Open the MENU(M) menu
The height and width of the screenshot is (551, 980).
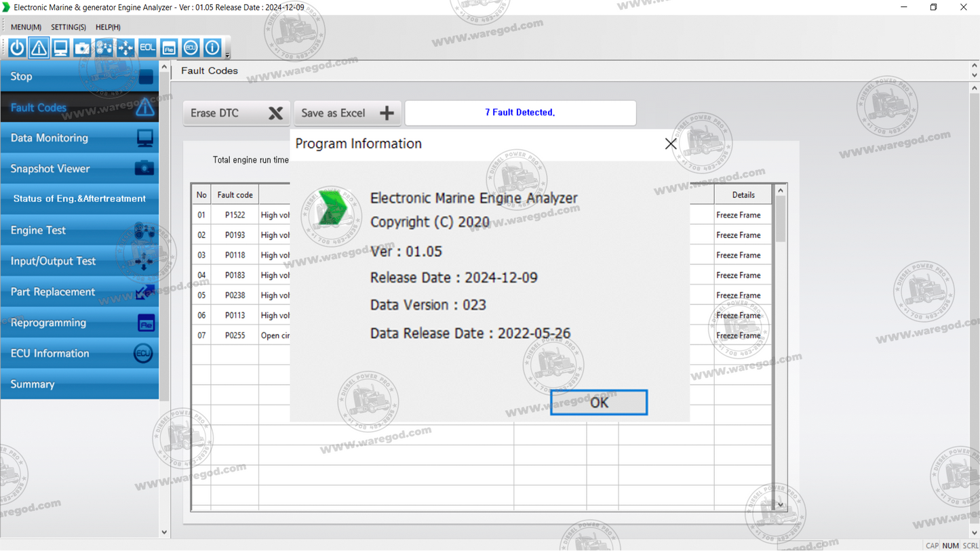24,27
